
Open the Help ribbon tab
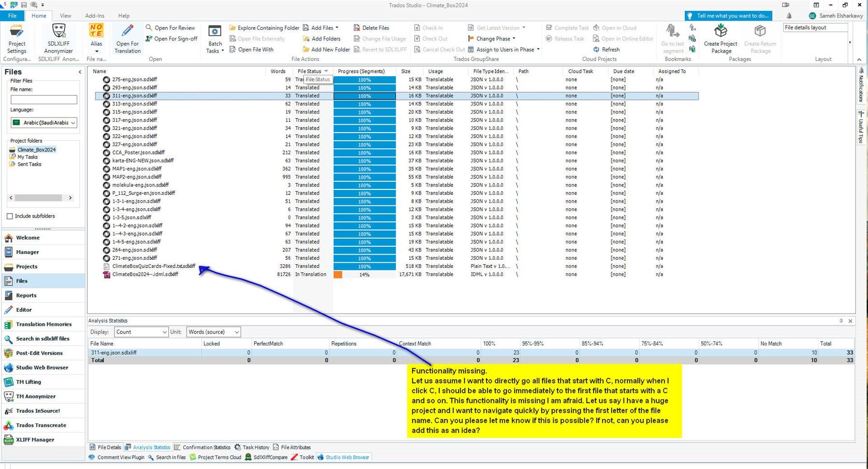point(124,16)
